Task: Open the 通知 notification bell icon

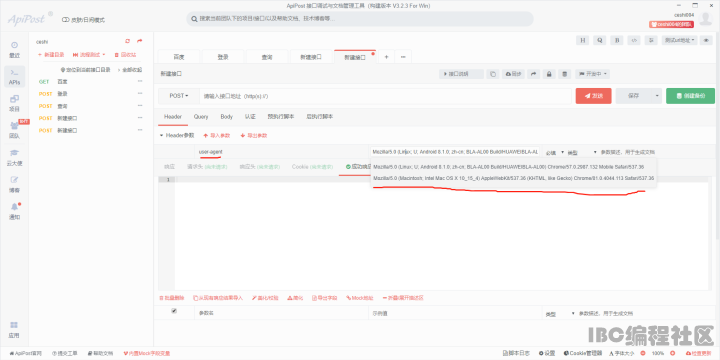Action: click(x=14, y=211)
